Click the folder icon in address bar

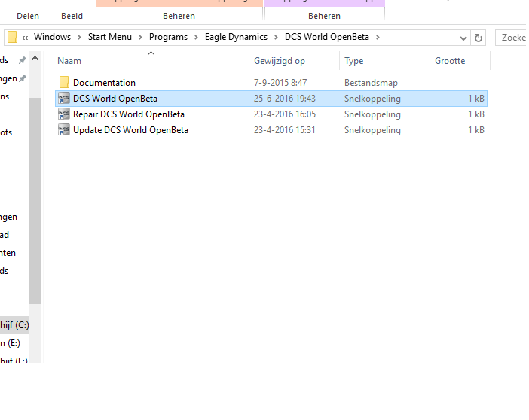[13, 37]
